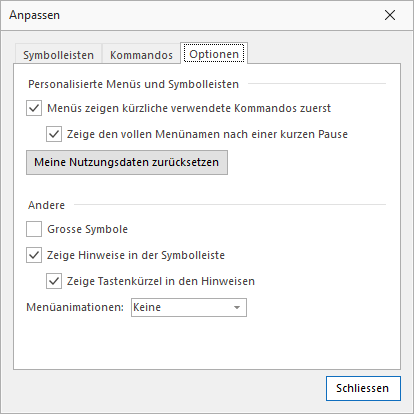Toggle 'Zeige Hinweise in der Symbolleiste' checkbox
414x414 pixels.
point(34,255)
